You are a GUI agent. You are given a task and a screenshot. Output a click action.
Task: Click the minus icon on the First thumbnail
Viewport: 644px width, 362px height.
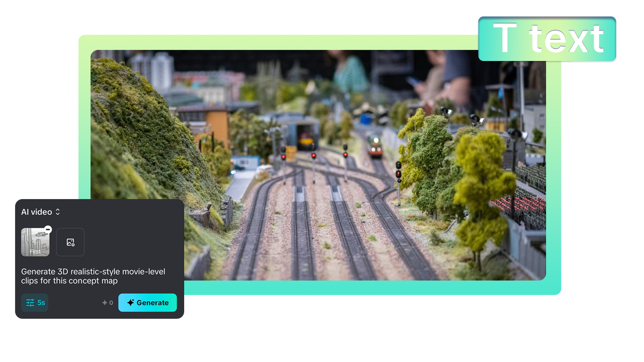point(47,229)
